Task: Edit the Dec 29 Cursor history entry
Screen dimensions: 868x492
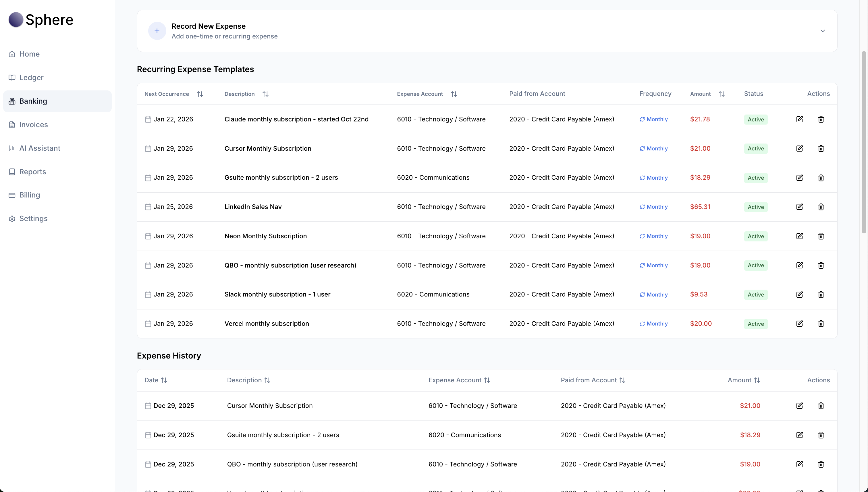Action: (x=799, y=406)
